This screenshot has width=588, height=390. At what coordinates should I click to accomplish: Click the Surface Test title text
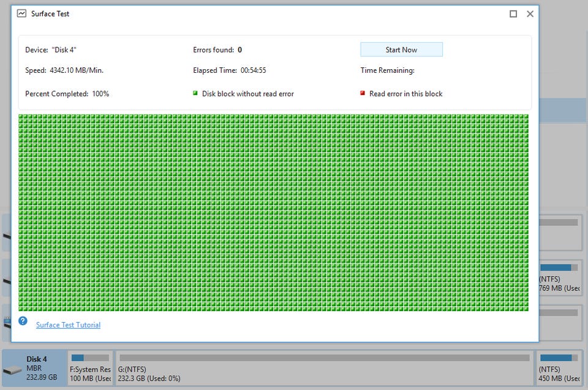(x=50, y=14)
